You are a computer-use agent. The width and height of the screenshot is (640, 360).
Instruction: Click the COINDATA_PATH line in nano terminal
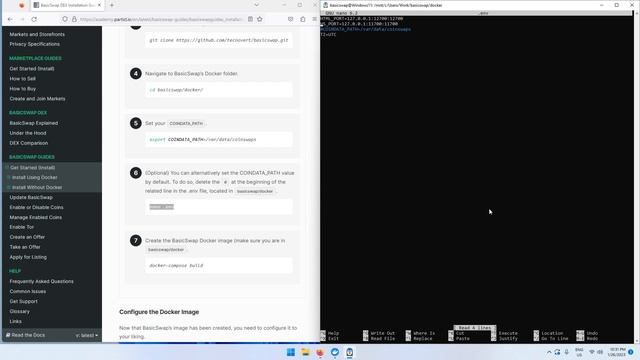pyautogui.click(x=366, y=29)
